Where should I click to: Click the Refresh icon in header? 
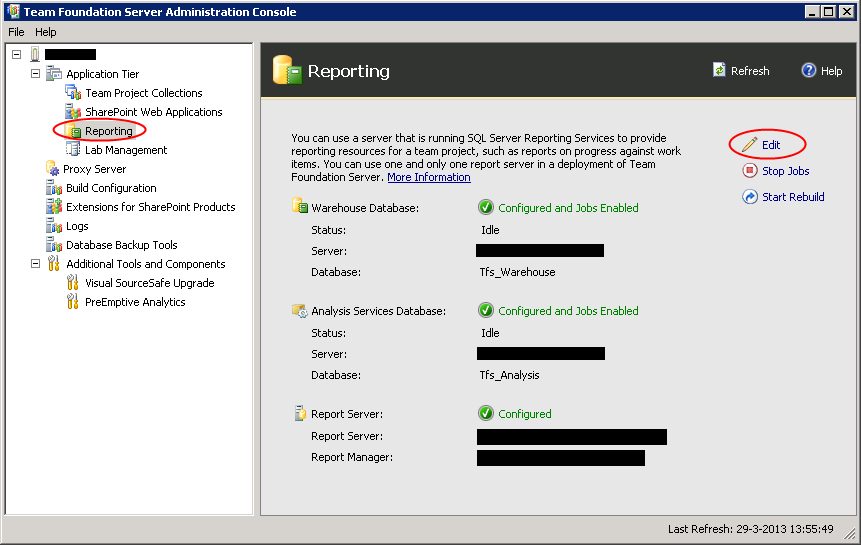(x=719, y=70)
